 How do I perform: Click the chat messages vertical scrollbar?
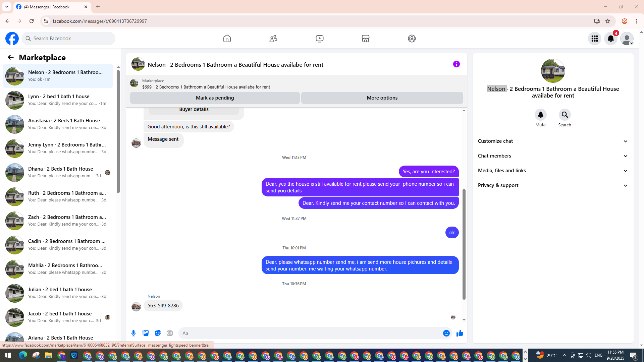464,244
